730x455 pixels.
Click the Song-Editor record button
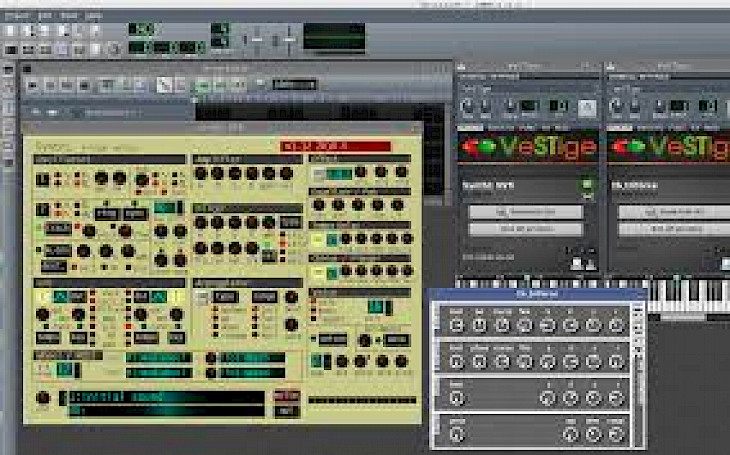(x=49, y=85)
